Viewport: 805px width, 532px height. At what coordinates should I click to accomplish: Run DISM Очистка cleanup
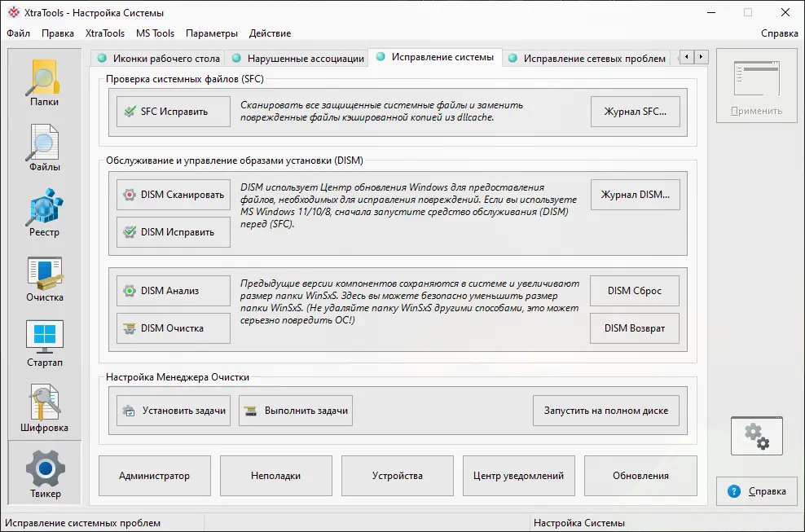174,328
